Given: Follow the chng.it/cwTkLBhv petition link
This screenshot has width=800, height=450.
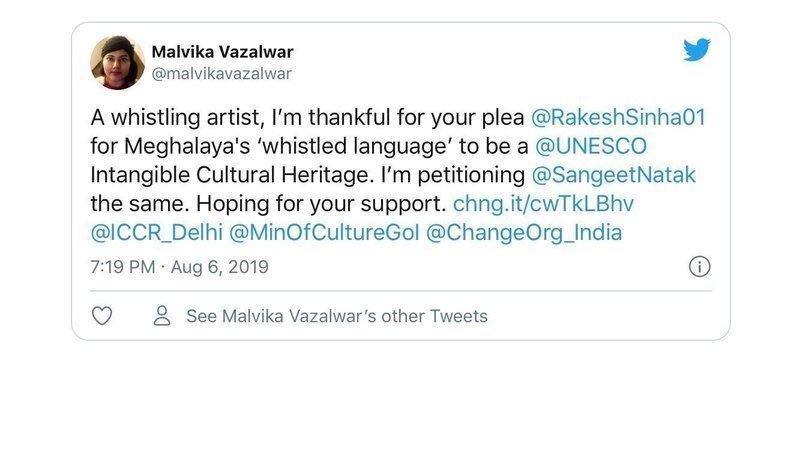Looking at the screenshot, I should tap(543, 204).
